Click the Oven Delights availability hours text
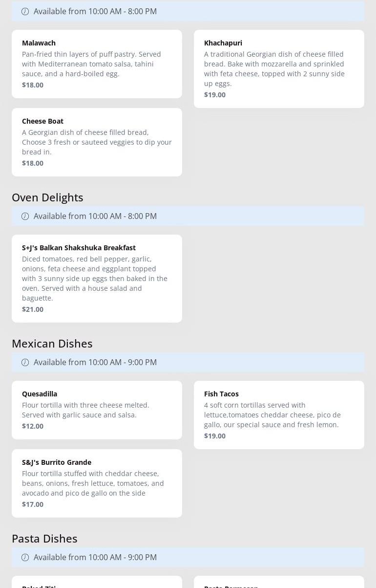The image size is (376, 588). [95, 216]
